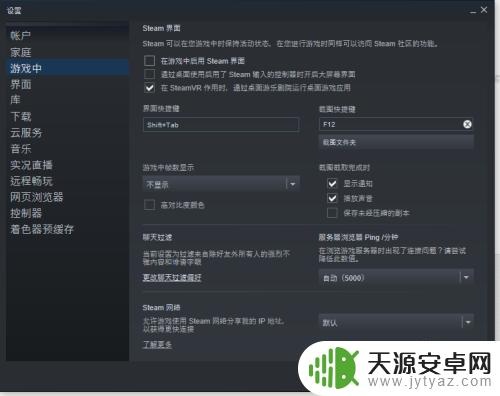
Task: Enable save uncompressed copy checkbox
Action: click(x=332, y=213)
